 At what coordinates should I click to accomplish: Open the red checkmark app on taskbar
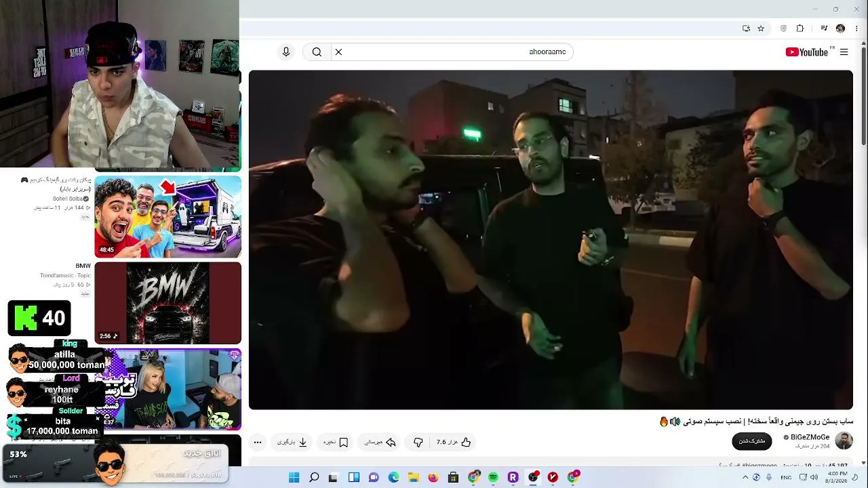pos(553,477)
